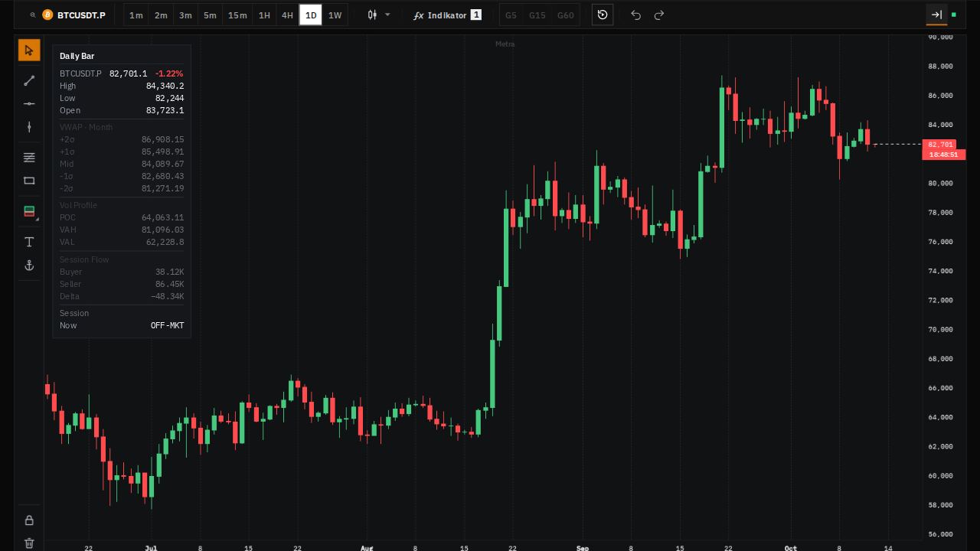Viewport: 980px width, 551px height.
Task: Select the horizontal line tool
Action: tap(29, 103)
